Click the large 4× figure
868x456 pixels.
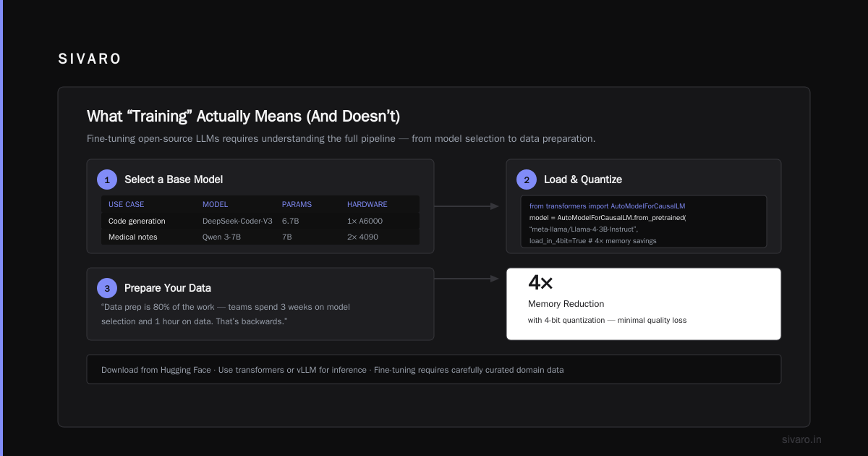(540, 282)
